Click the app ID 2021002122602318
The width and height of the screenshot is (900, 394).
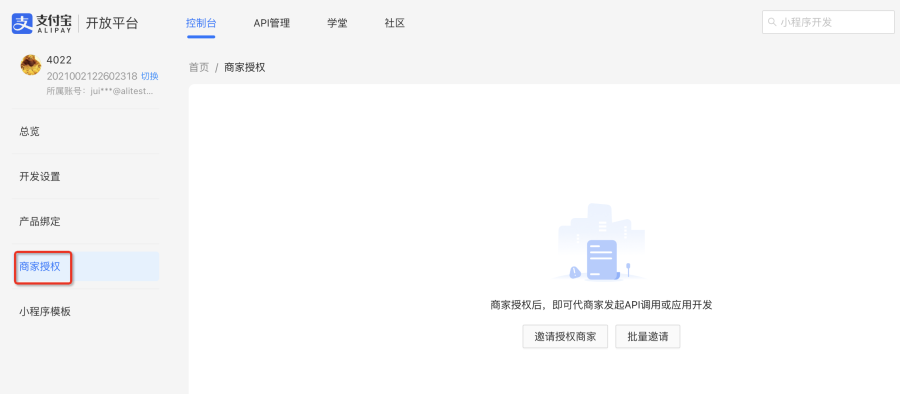(92, 76)
